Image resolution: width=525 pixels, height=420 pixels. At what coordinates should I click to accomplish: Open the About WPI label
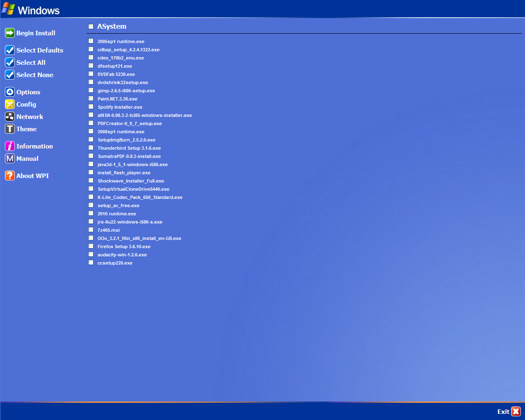[x=32, y=176]
